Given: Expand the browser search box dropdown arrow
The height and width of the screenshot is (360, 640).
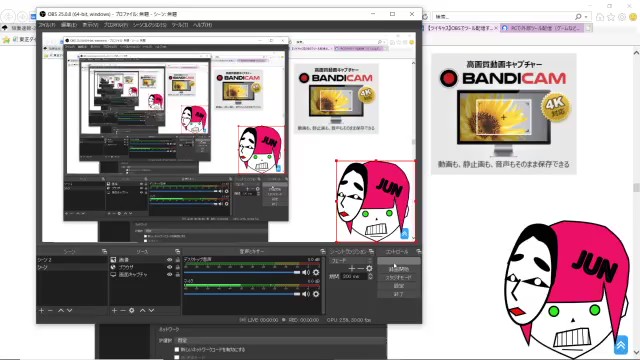Looking at the screenshot, I should (x=586, y=17).
